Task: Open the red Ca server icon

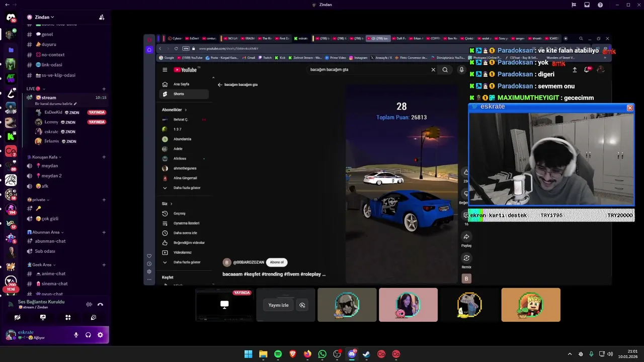Action: (11, 151)
